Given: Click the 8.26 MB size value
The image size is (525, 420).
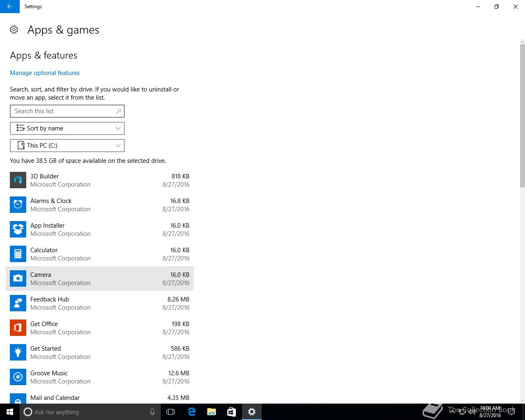Looking at the screenshot, I should point(178,299).
